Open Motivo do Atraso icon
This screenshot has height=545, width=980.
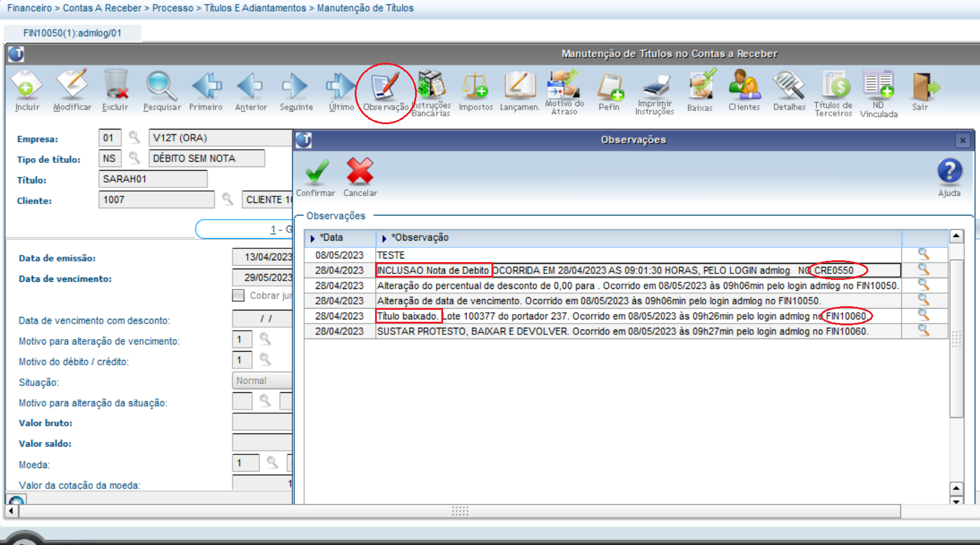(564, 91)
